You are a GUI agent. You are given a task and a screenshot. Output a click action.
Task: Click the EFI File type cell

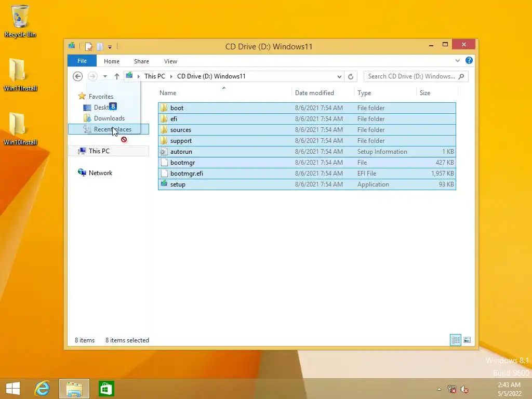(x=367, y=174)
